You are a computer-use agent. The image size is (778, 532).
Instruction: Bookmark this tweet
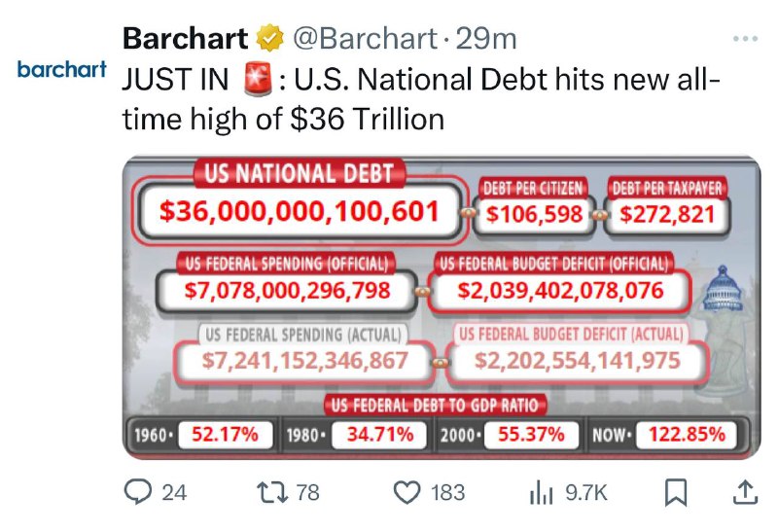pos(676,492)
